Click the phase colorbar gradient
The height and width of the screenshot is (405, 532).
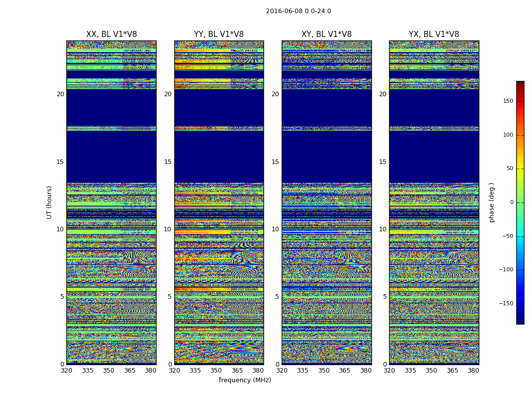click(x=520, y=202)
